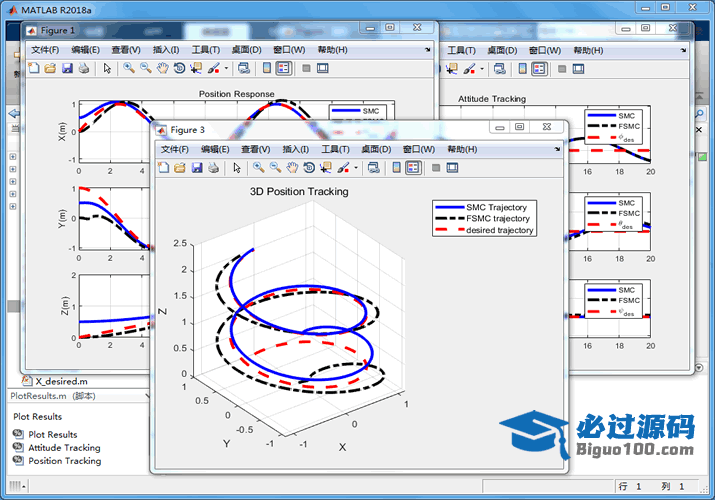Click Open File icon in Figure 1 toolbar
Viewport: 715px width, 500px height.
[x=50, y=68]
